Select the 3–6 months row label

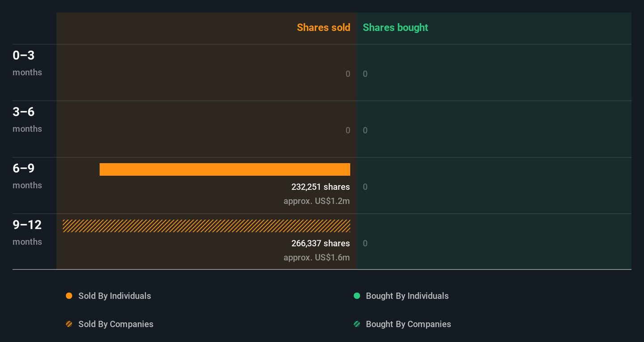point(27,119)
